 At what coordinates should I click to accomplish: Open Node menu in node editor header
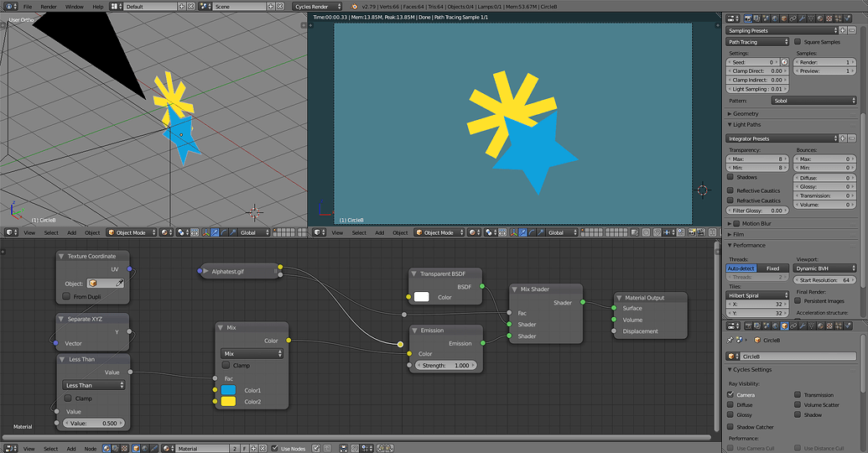(91, 449)
